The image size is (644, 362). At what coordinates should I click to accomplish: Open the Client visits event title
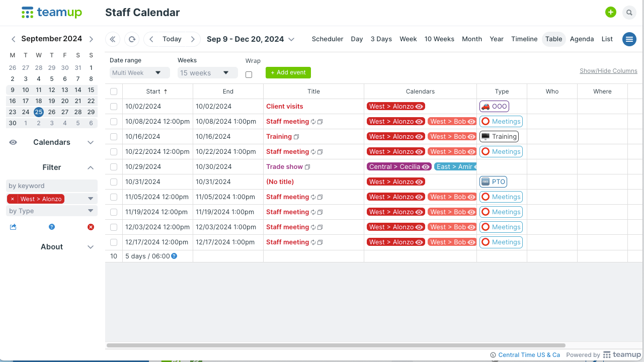pyautogui.click(x=285, y=107)
